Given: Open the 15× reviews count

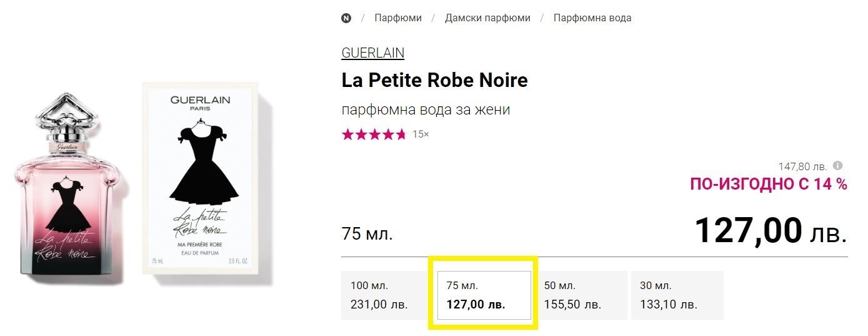Looking at the screenshot, I should tap(421, 134).
